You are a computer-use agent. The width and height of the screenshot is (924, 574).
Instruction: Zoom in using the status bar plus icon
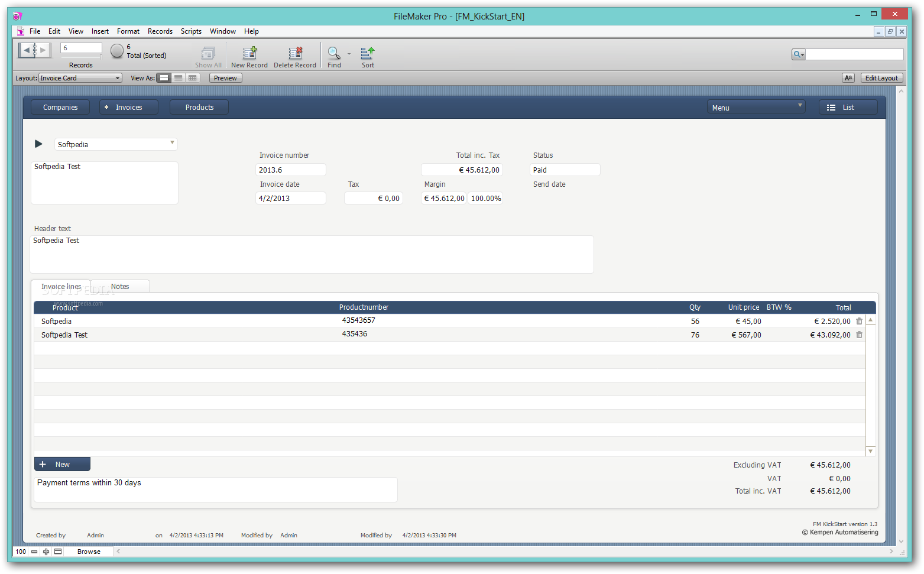[x=46, y=552]
